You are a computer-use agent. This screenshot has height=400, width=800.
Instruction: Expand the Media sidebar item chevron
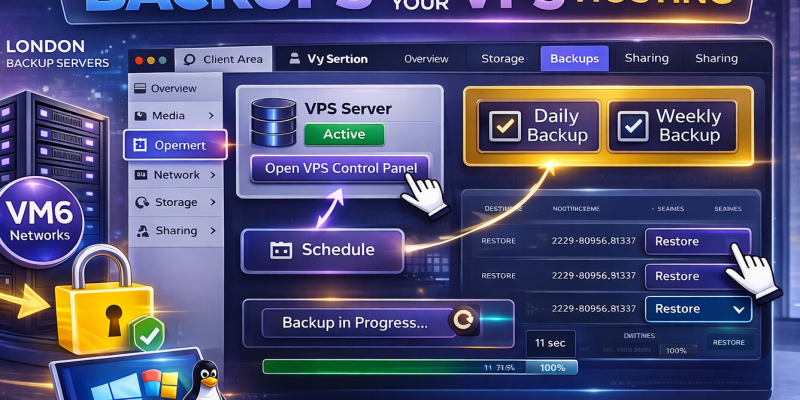211,116
